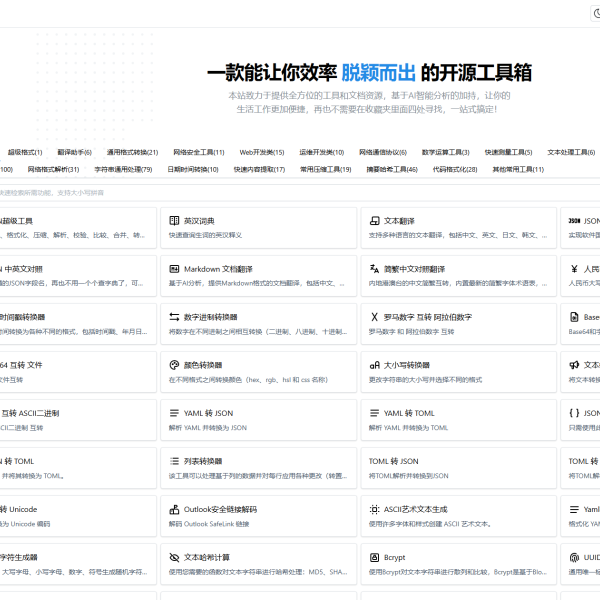Open 通用格式转换(21) category

(x=132, y=152)
